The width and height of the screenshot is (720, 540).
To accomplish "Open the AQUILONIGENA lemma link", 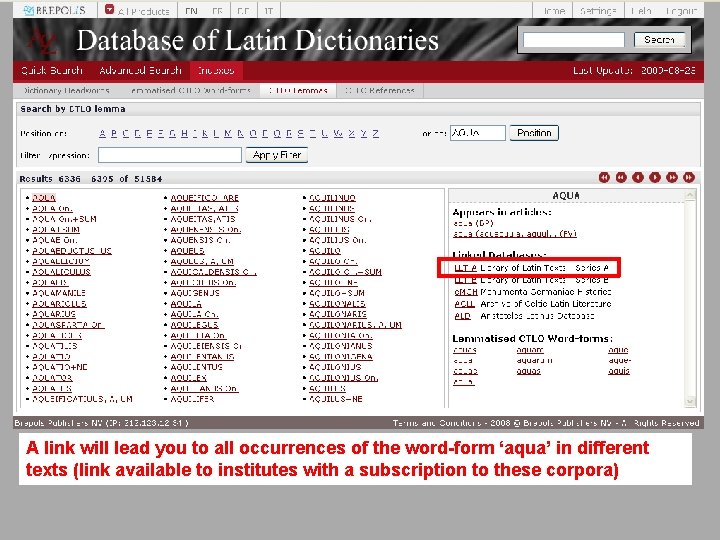I will pos(341,357).
